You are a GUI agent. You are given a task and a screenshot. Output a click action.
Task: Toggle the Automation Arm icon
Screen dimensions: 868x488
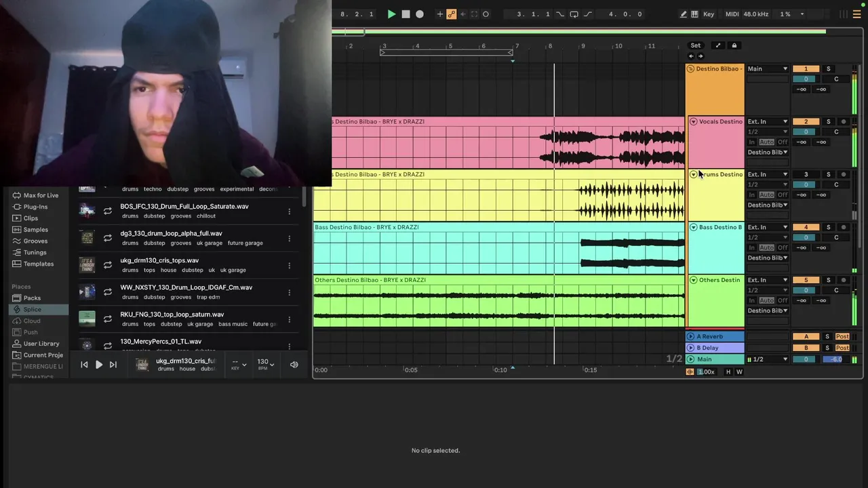(x=452, y=14)
